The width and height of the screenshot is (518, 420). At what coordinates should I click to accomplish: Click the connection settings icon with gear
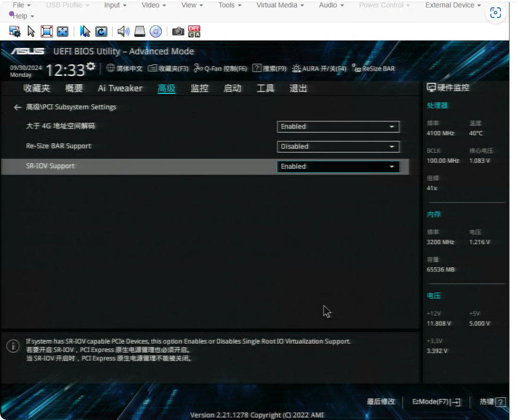click(15, 32)
